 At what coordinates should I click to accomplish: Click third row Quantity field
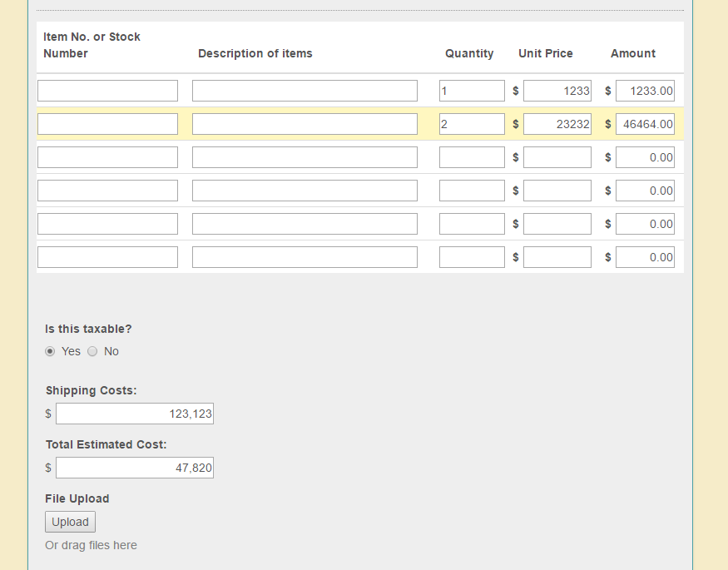coord(472,157)
